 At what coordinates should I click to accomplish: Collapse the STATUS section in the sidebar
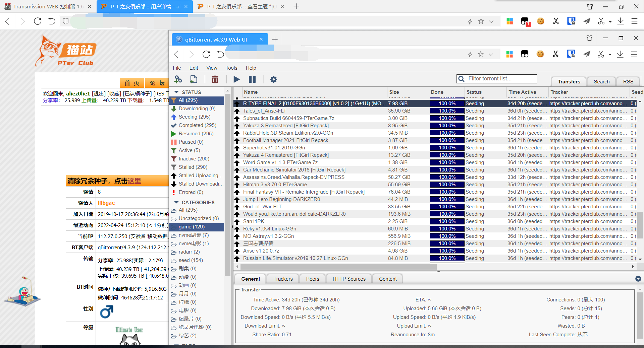click(x=176, y=92)
